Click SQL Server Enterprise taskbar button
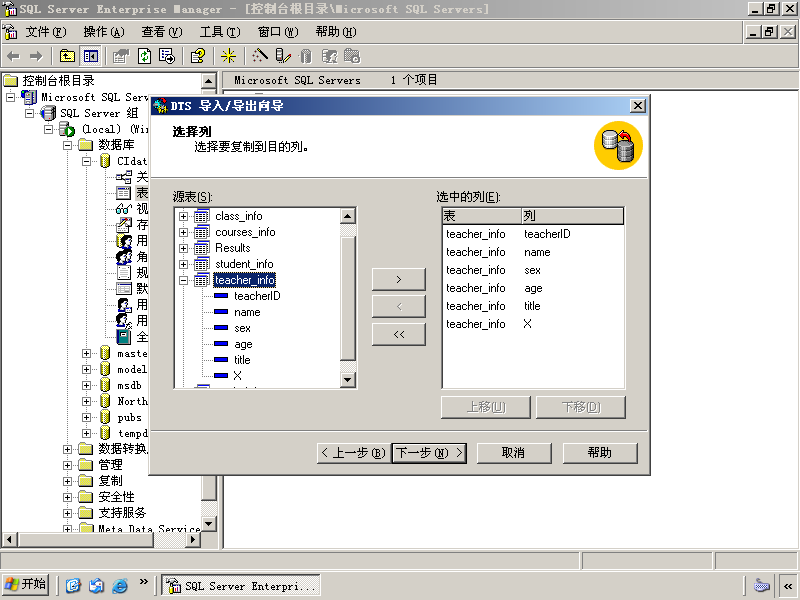The width and height of the screenshot is (800, 600). coord(241,585)
